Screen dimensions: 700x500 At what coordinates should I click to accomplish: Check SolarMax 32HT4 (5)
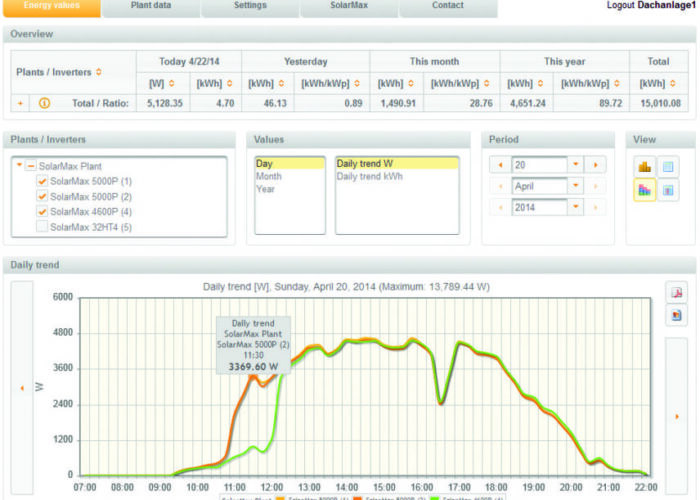pos(42,227)
